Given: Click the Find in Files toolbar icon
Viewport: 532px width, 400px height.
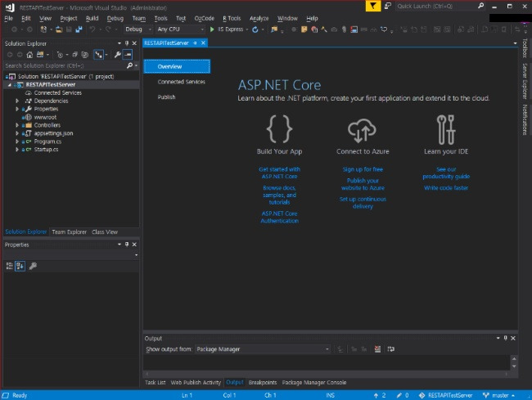Looking at the screenshot, I should pos(273,29).
